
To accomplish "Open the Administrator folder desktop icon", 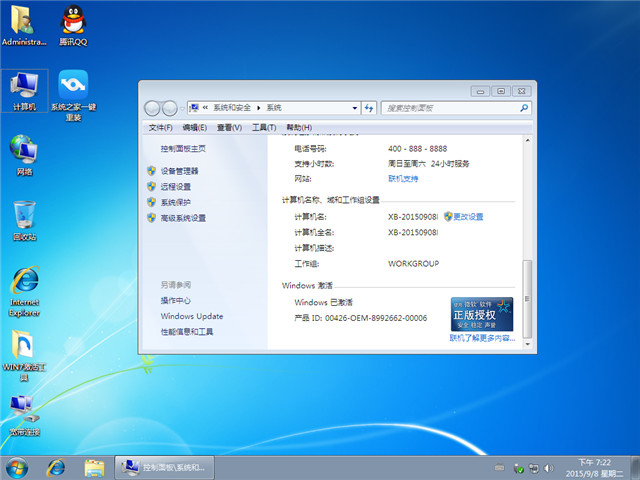I will pyautogui.click(x=24, y=24).
